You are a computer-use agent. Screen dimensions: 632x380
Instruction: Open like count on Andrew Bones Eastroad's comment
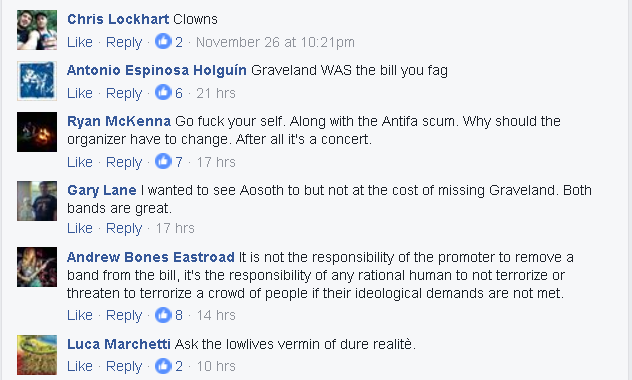pyautogui.click(x=169, y=315)
